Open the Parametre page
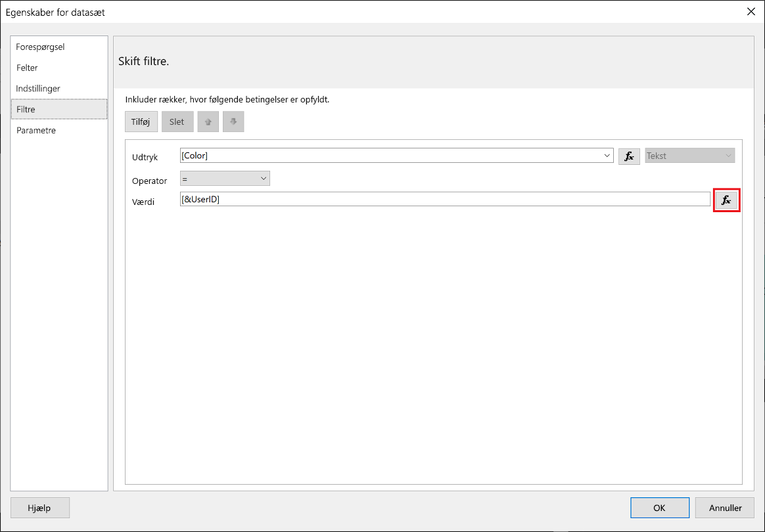This screenshot has height=532, width=765. [x=36, y=130]
